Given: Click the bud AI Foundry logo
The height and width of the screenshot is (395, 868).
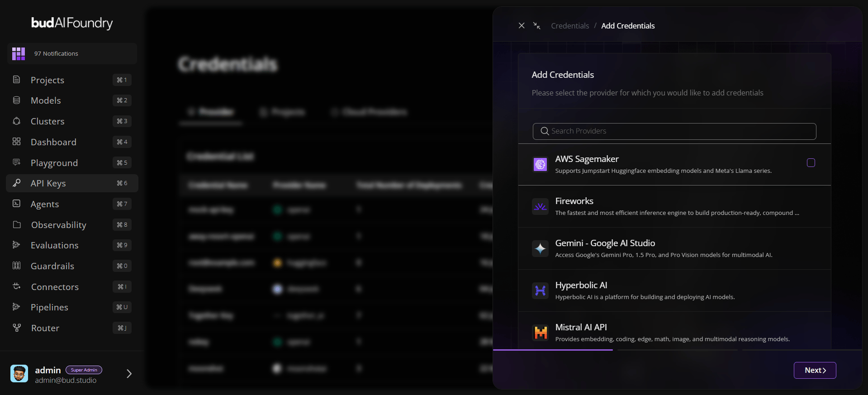Looking at the screenshot, I should pos(72,23).
